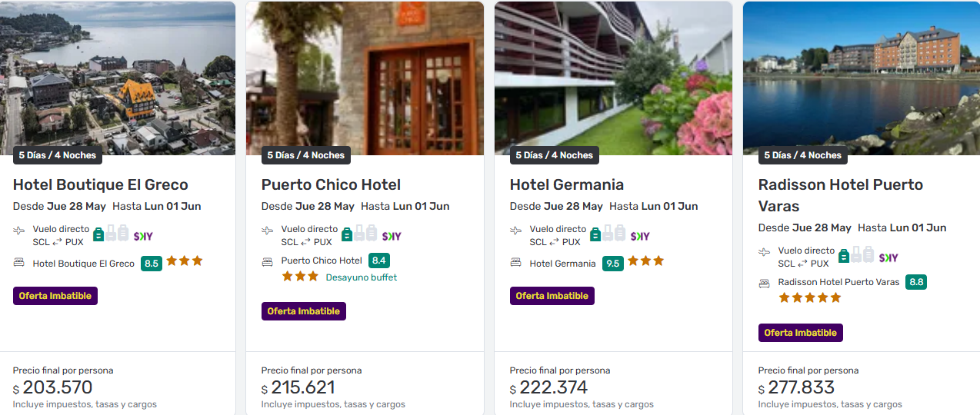Click the SKY airline logo on Hotel Germania card

coord(640,236)
